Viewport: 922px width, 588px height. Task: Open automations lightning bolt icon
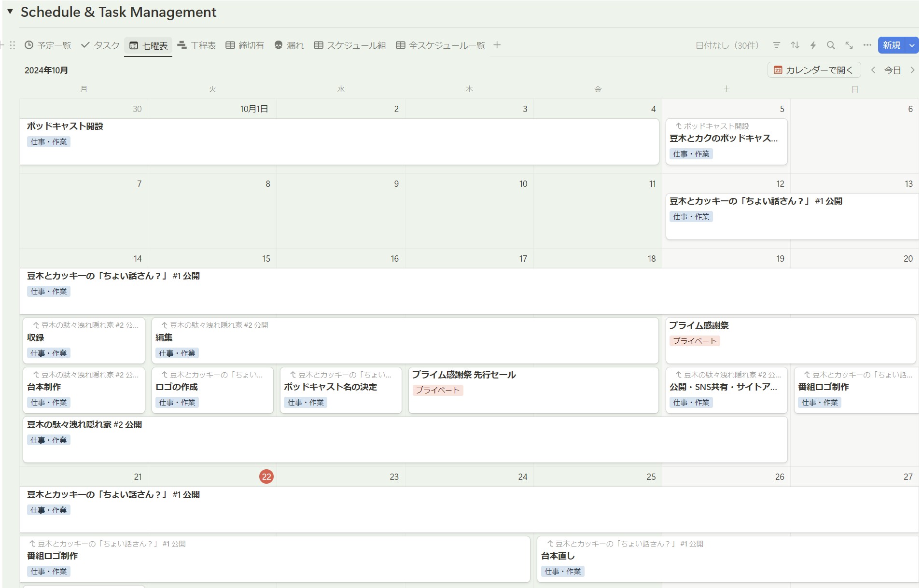click(813, 45)
